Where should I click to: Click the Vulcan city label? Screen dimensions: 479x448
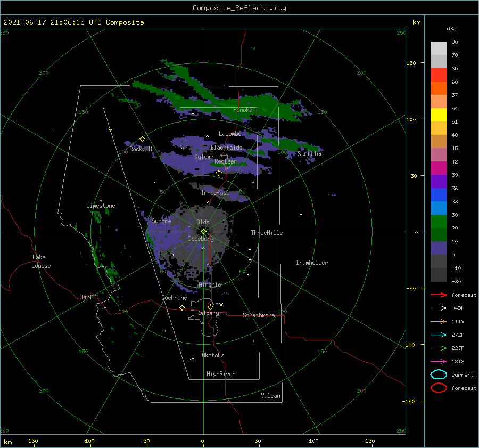(x=270, y=396)
